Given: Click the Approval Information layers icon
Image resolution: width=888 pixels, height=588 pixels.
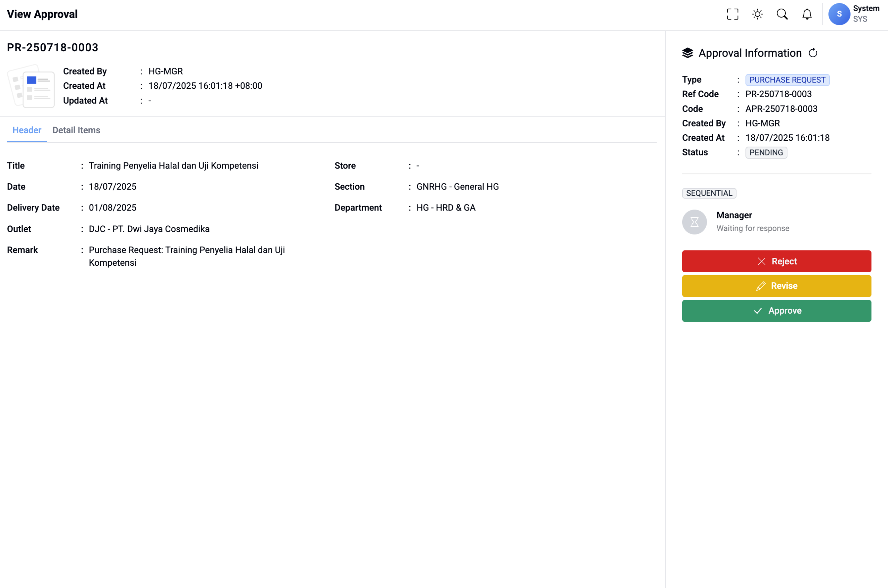Looking at the screenshot, I should [x=688, y=53].
